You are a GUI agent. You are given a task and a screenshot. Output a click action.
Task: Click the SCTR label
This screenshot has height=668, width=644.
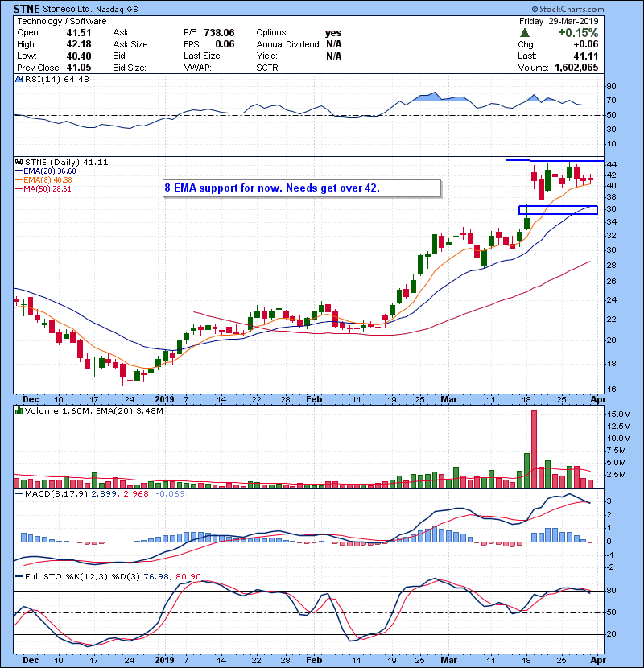point(268,68)
